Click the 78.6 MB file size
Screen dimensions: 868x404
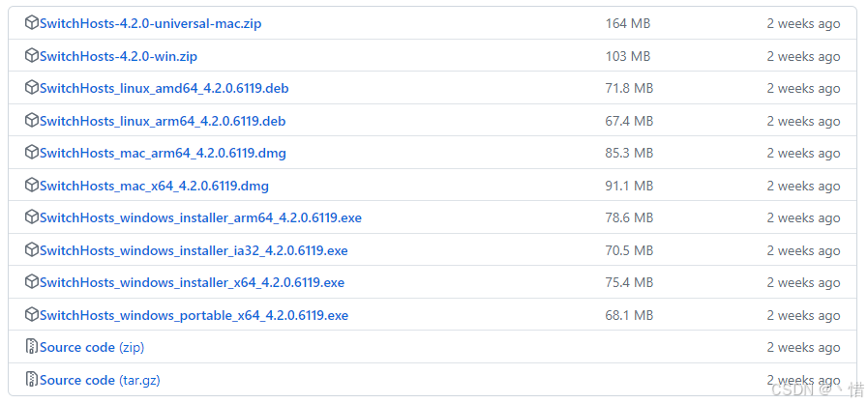629,217
